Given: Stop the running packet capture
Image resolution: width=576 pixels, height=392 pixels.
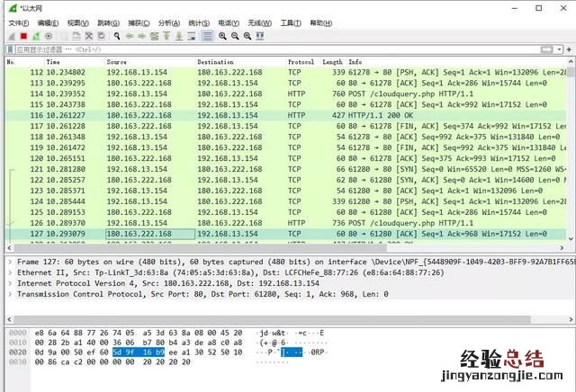Looking at the screenshot, I should pos(23,36).
